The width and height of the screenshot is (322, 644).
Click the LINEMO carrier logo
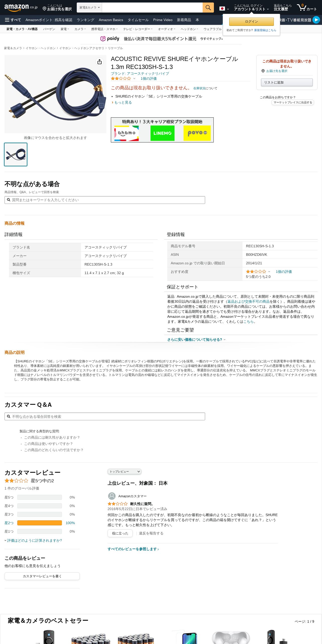[x=162, y=133]
